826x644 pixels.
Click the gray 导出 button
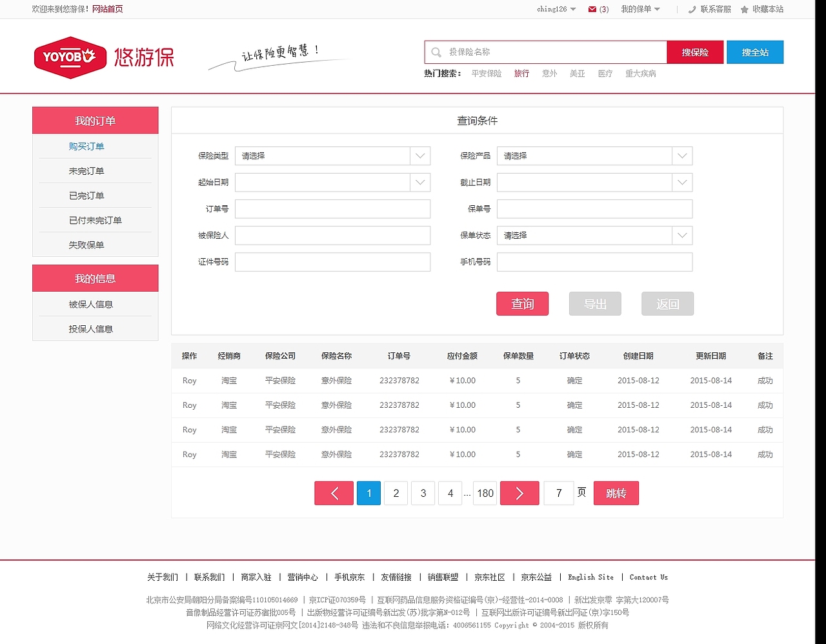point(595,304)
